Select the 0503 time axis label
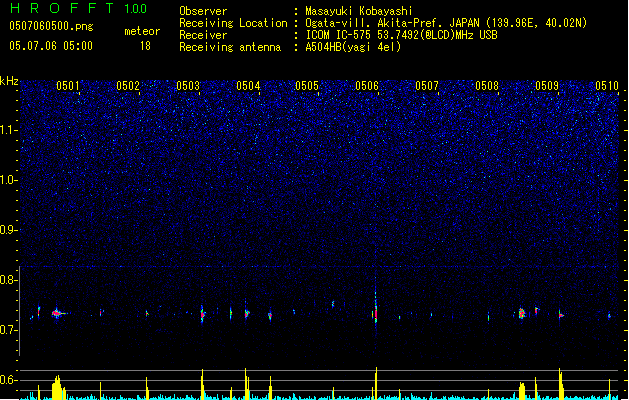Screen dimensions: 629x400 pos(188,86)
